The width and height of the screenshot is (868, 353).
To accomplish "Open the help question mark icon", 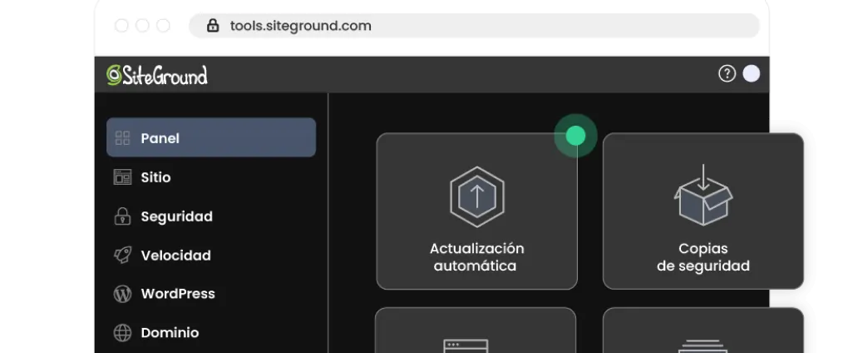I will point(727,74).
